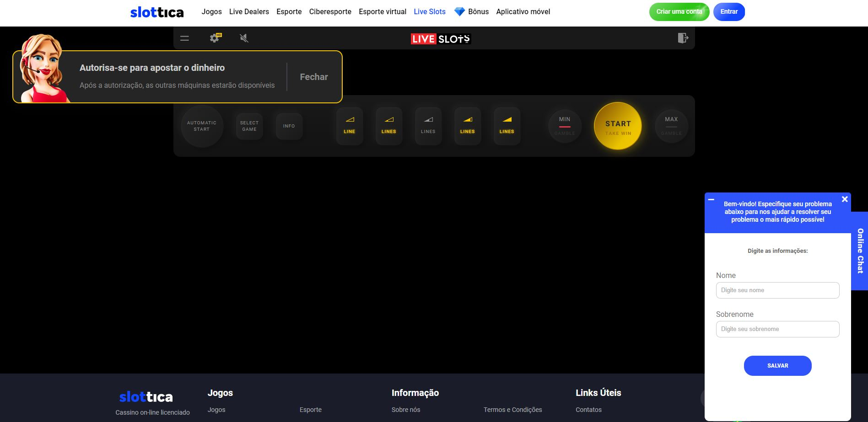Image resolution: width=868 pixels, height=422 pixels.
Task: Open the Jogos link in the footer list
Action: (216, 410)
